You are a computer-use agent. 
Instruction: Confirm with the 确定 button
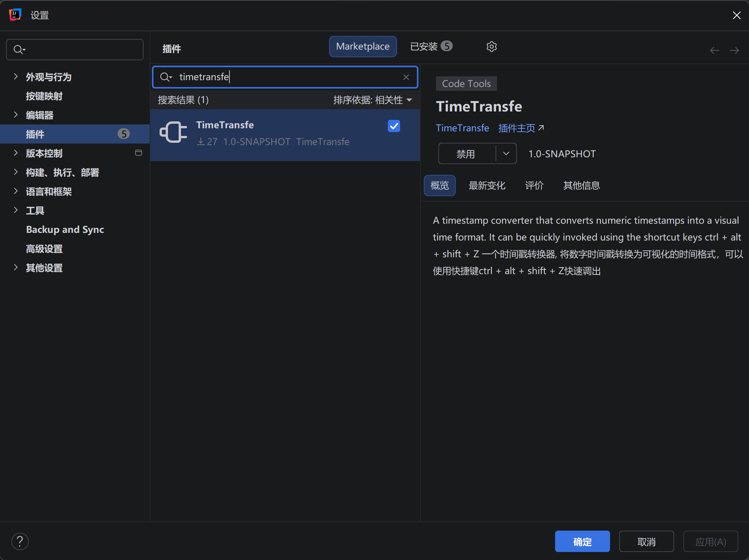point(582,541)
